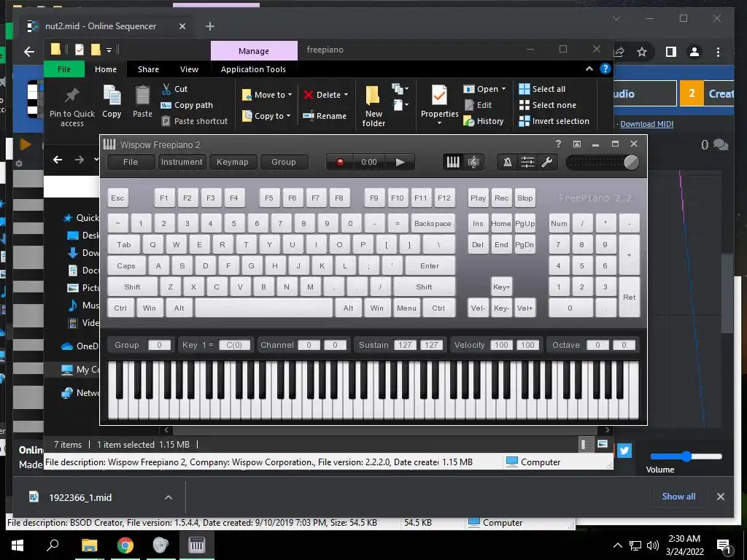The width and height of the screenshot is (747, 560).
Task: Click the Play key on virtual keyboard
Action: click(478, 198)
